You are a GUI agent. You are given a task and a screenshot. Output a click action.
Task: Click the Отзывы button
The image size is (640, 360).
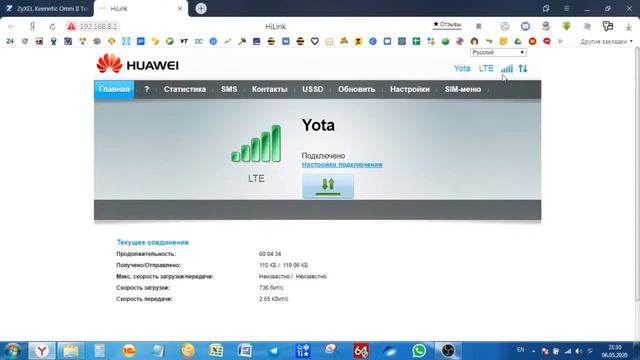click(x=447, y=25)
